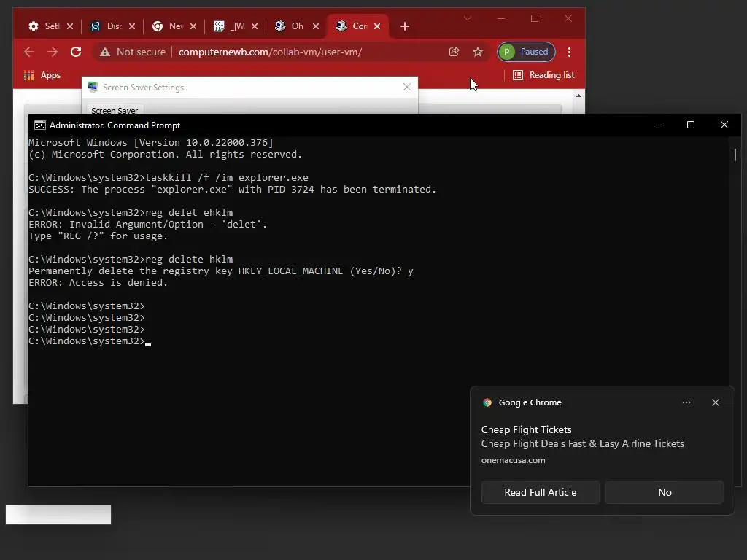Close the Screen Saver Settings dialog
Viewport: 747px width, 560px height.
coord(407,87)
